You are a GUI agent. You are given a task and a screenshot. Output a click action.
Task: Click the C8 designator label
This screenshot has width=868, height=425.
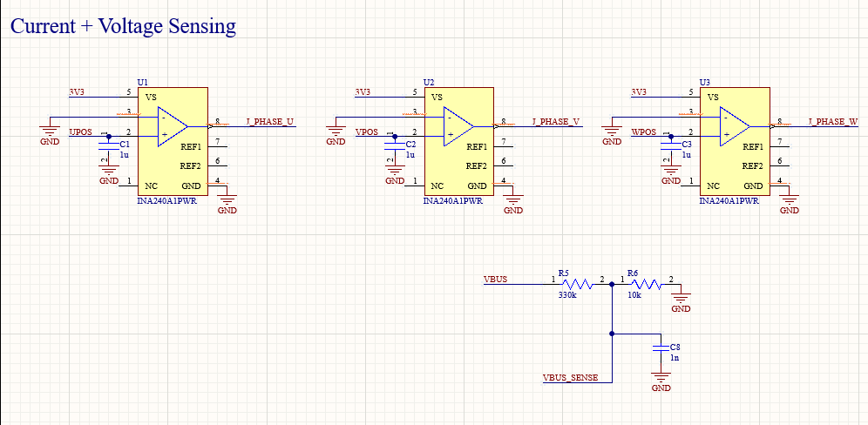[x=675, y=347]
